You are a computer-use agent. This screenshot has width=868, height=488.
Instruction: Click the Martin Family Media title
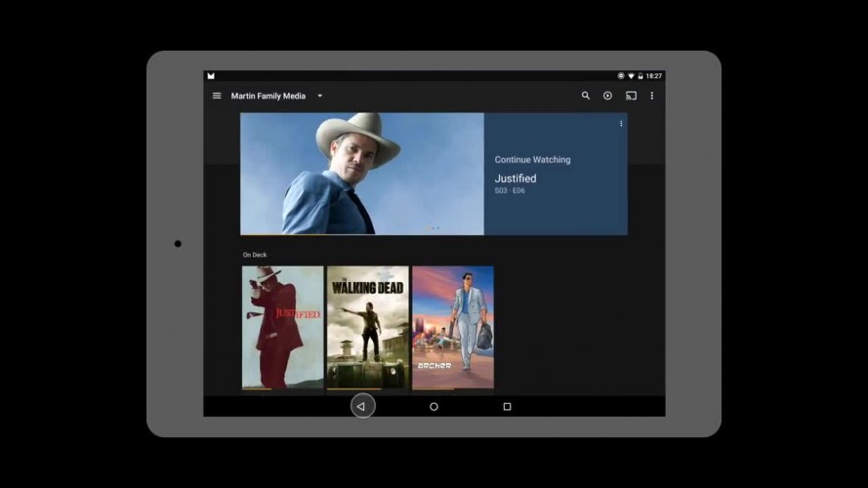[268, 96]
